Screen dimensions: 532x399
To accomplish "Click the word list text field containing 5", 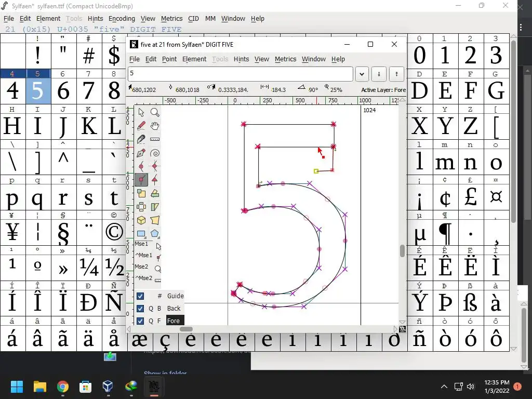I will pos(241,74).
